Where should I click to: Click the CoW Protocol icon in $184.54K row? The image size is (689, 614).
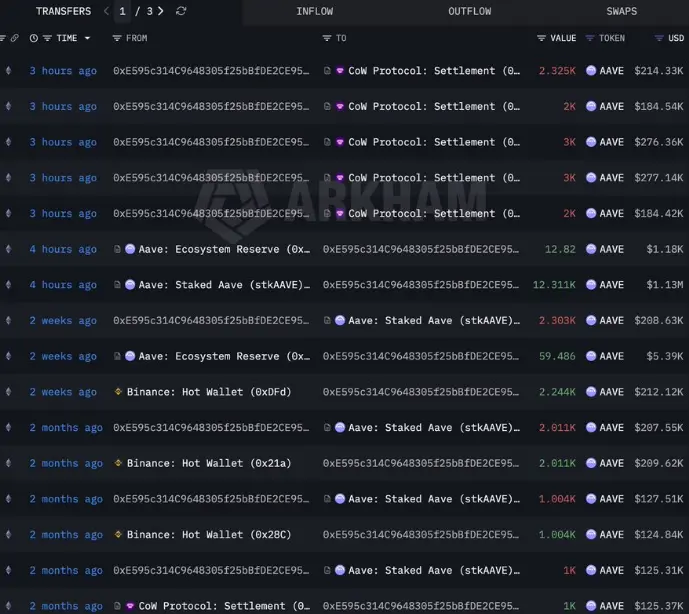(x=340, y=106)
